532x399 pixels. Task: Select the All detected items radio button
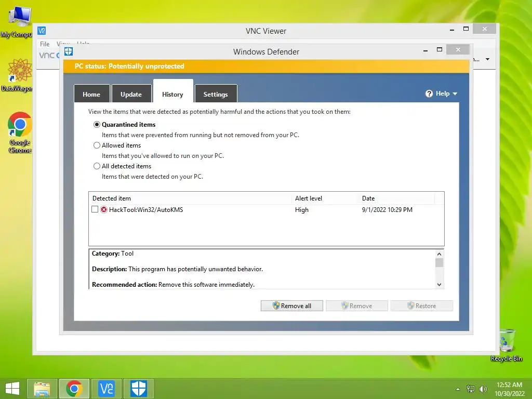click(x=97, y=166)
